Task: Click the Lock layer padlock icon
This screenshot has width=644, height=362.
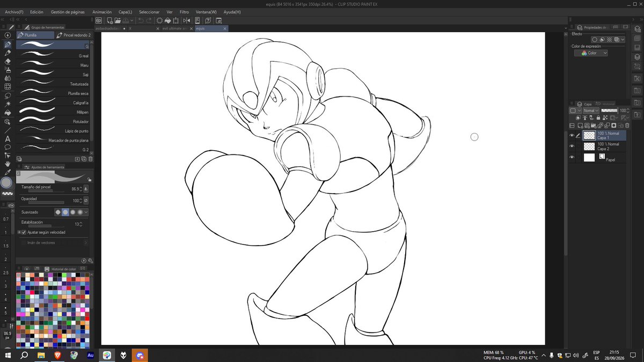Action: click(598, 117)
